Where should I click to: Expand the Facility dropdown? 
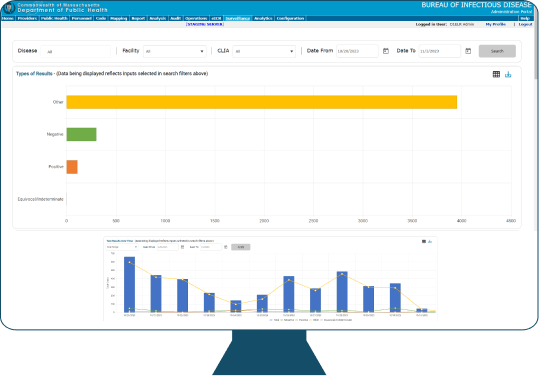[x=175, y=51]
